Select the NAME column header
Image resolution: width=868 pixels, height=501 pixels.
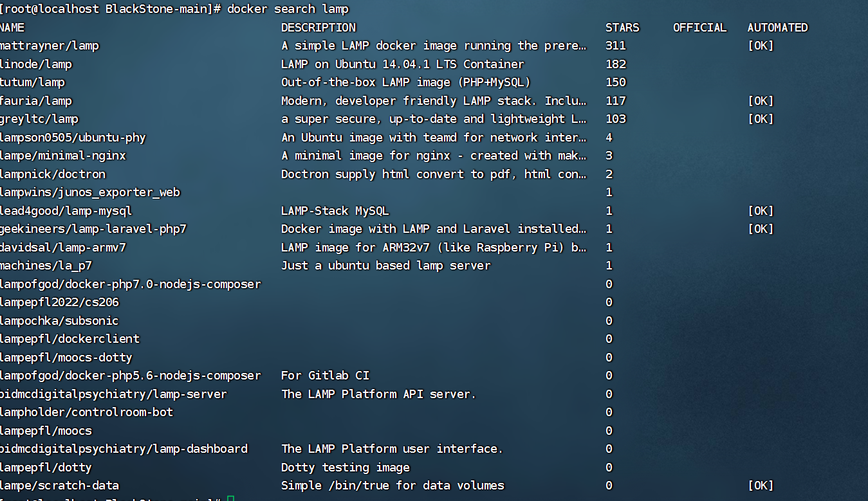pyautogui.click(x=12, y=28)
